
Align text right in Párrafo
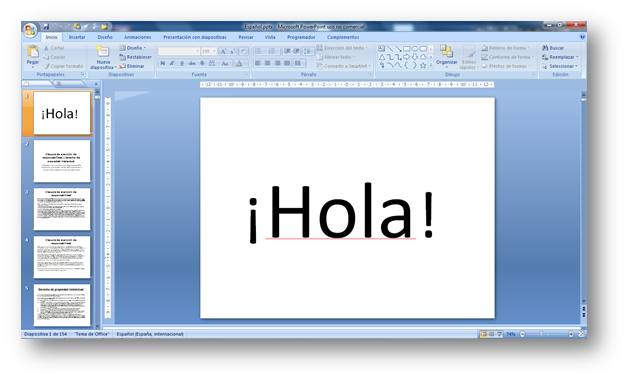click(277, 63)
